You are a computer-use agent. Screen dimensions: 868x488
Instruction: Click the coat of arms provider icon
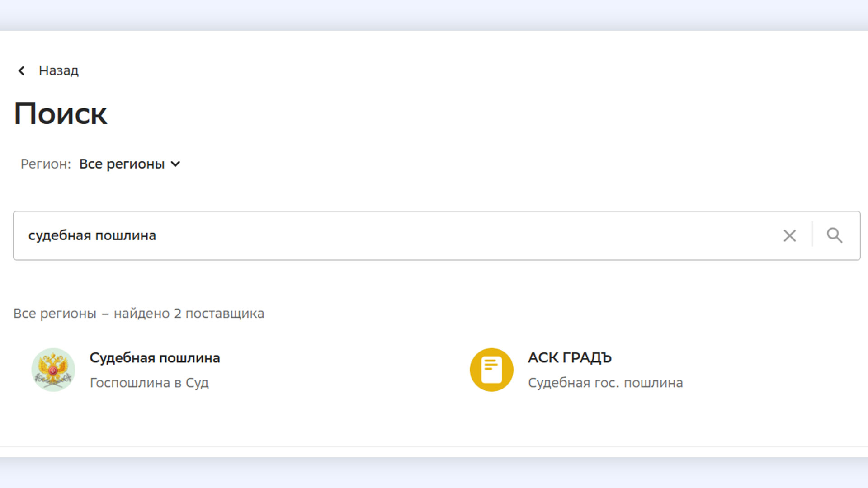pos(53,370)
